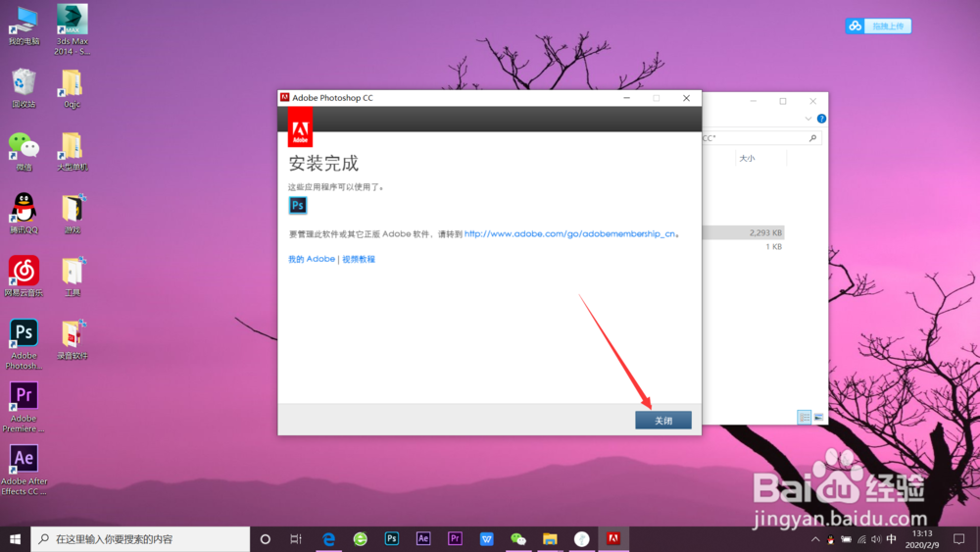Open the adobemembership_cn URL link
The width and height of the screenshot is (980, 552).
pyautogui.click(x=569, y=233)
